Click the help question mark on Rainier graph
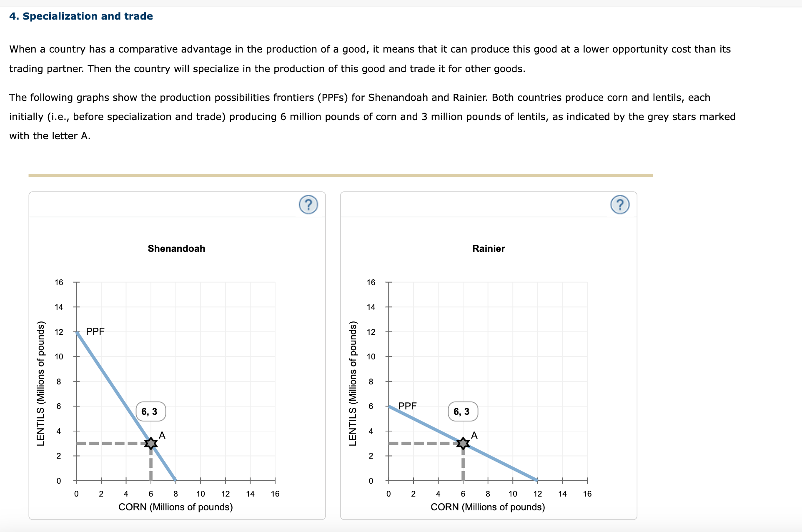 (620, 205)
